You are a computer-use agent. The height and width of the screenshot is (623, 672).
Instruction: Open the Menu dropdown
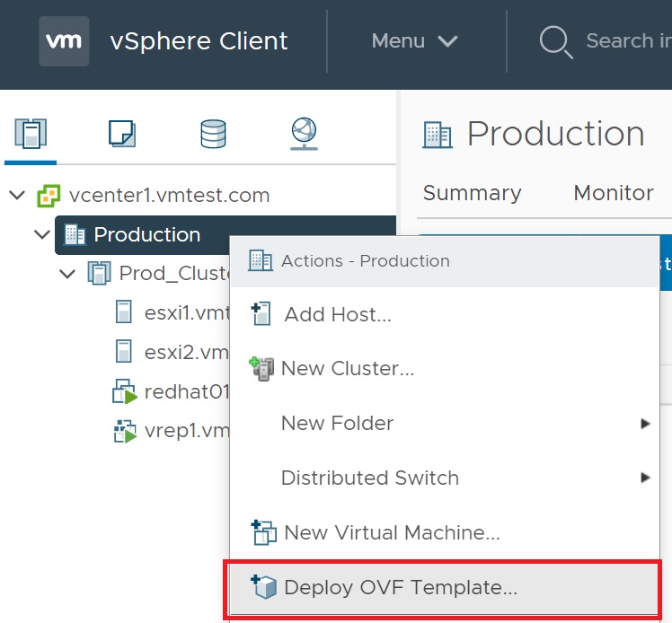[414, 41]
